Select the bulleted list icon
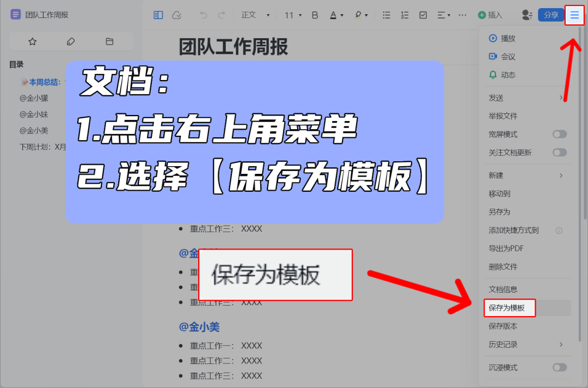 387,15
